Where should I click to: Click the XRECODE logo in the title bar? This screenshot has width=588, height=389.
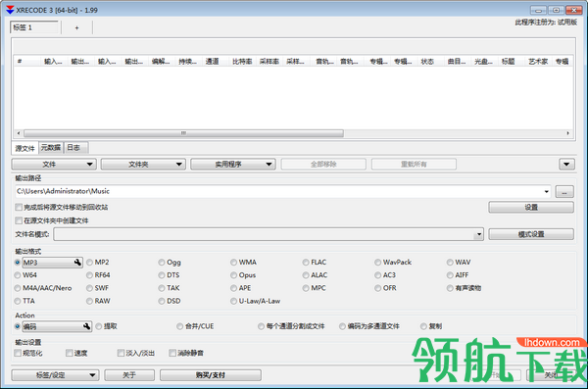pyautogui.click(x=10, y=10)
